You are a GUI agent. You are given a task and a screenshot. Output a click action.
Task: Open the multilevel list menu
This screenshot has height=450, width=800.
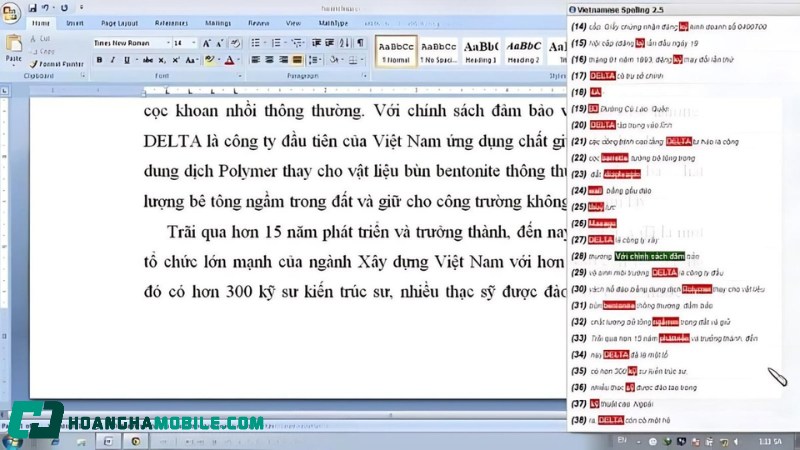click(296, 43)
